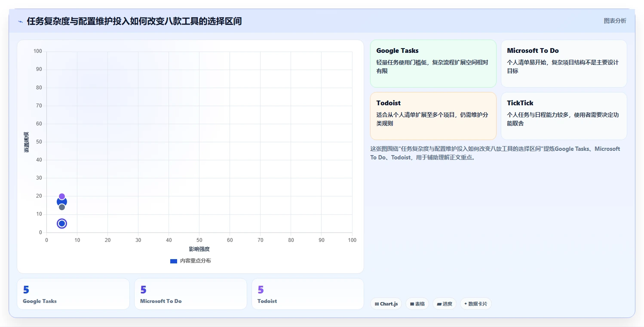Click the ringed blue data point near 5
This screenshot has width=644, height=327.
[x=62, y=223]
